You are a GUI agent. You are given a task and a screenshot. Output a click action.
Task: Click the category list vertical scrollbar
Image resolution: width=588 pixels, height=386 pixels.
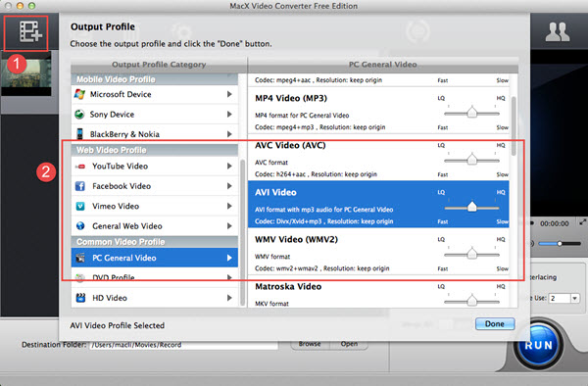click(x=242, y=232)
